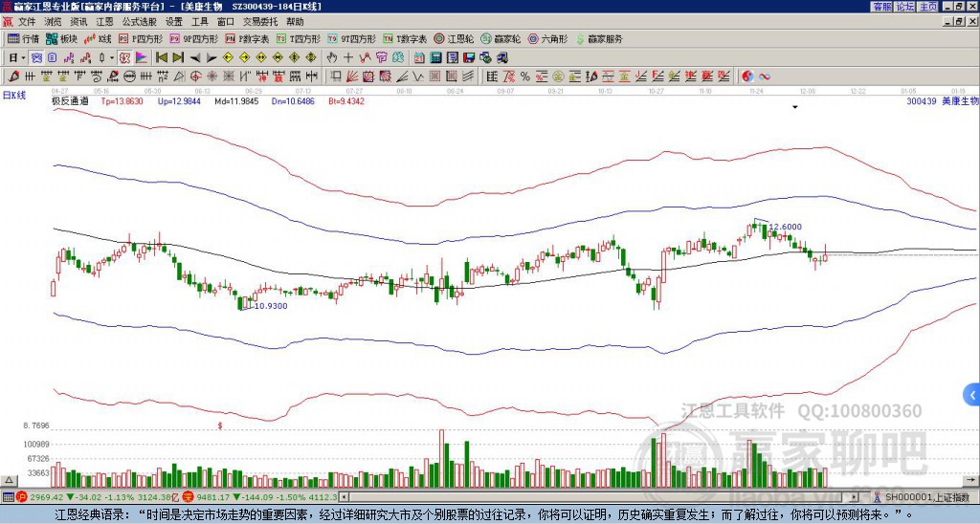Screen dimensions: 980x524
Task: Click the horizontal scrollbar right arrow
Action: 855,497
